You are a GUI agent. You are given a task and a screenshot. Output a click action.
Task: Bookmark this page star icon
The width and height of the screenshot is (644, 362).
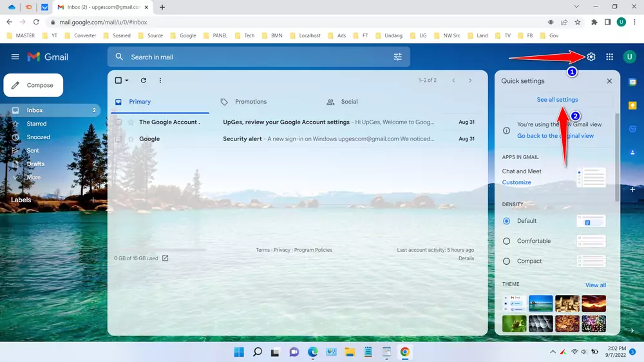[578, 22]
